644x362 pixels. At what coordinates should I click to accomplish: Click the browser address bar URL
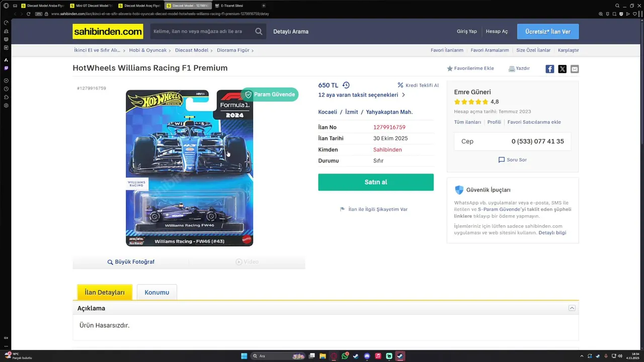coord(160,14)
